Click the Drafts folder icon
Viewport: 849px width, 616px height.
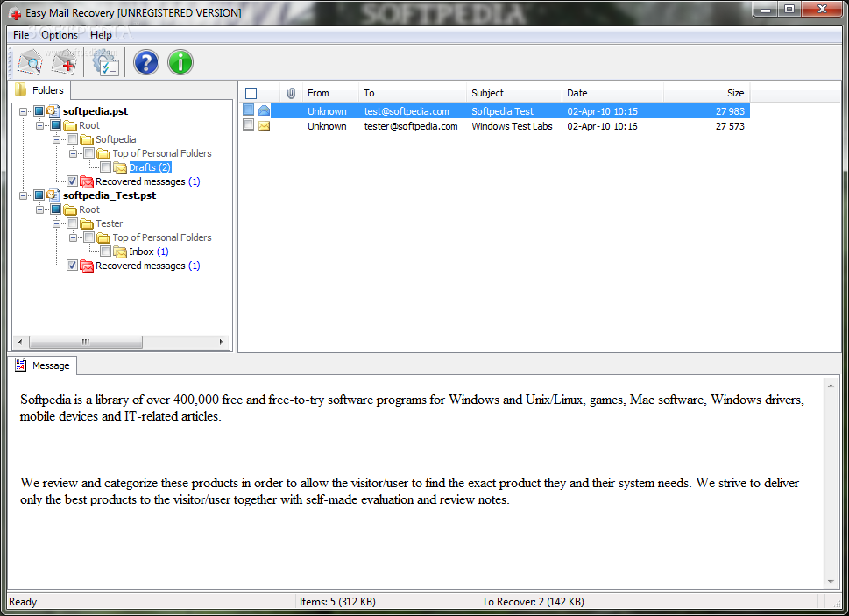(x=120, y=168)
